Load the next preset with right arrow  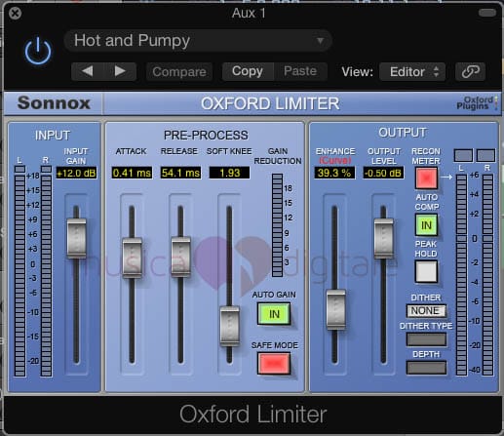[120, 71]
